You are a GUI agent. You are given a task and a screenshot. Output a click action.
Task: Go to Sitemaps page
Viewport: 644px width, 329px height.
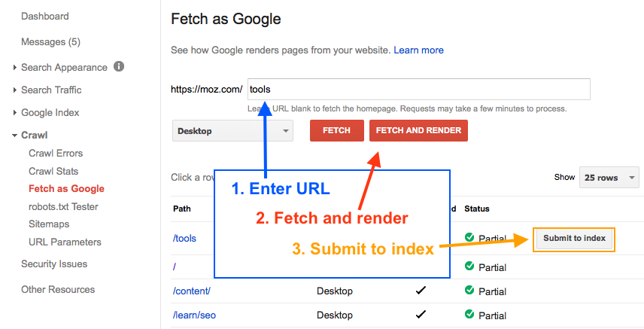pos(49,224)
